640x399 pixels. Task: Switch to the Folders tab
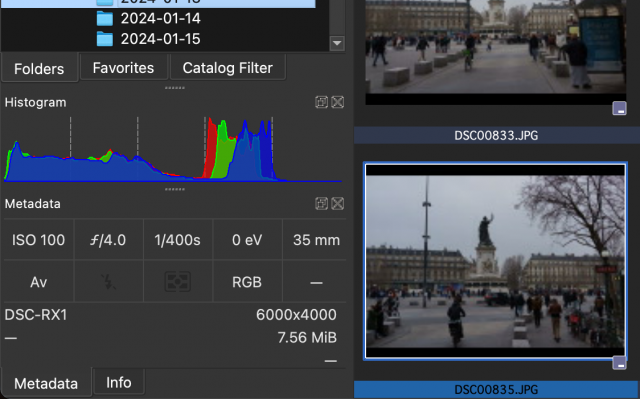(39, 69)
